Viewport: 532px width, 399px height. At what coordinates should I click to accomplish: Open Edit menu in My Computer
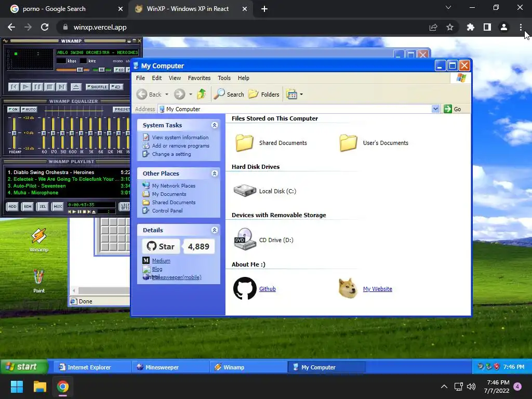tap(157, 78)
